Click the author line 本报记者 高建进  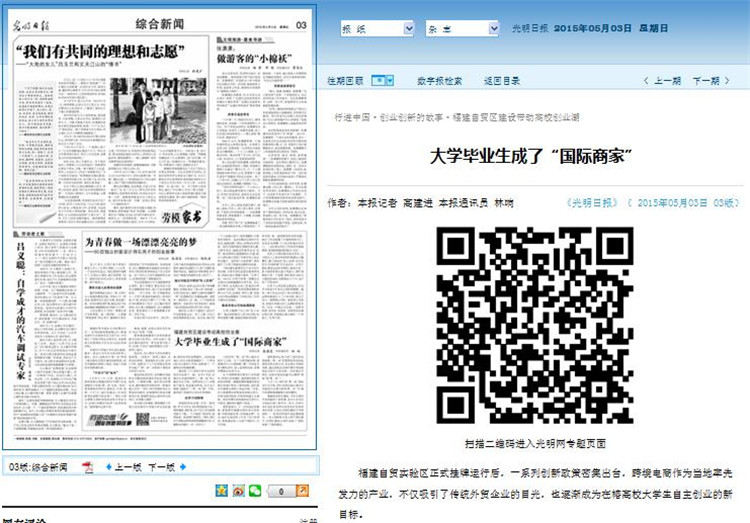(x=395, y=203)
